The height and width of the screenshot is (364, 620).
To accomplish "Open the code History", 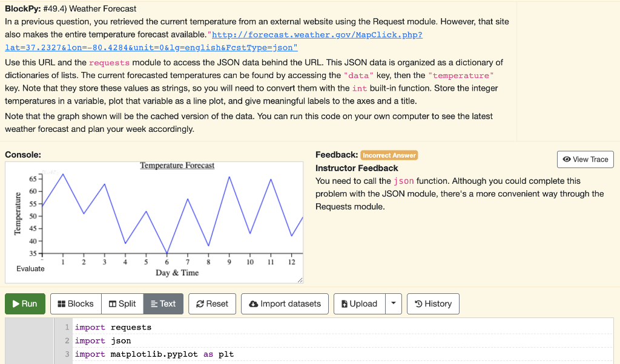I will 433,304.
